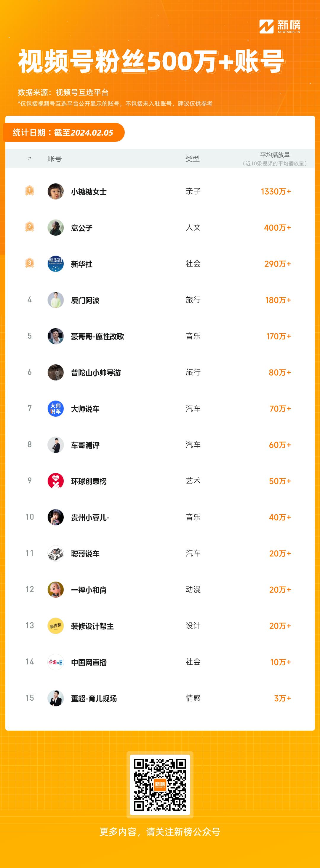
Task: Click 1330万+ play count value
Action: tap(276, 191)
